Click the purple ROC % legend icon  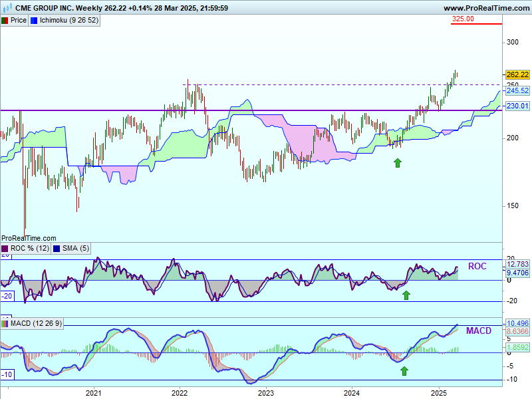pyautogui.click(x=5, y=249)
